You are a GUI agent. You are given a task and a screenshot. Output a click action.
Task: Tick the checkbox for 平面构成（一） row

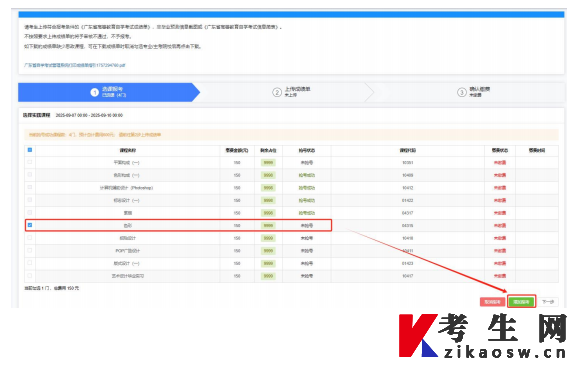pyautogui.click(x=30, y=162)
